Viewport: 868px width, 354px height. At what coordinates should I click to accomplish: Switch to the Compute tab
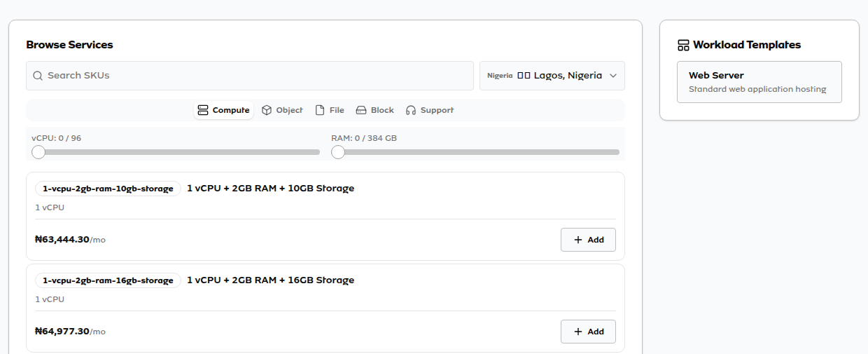[x=224, y=110]
